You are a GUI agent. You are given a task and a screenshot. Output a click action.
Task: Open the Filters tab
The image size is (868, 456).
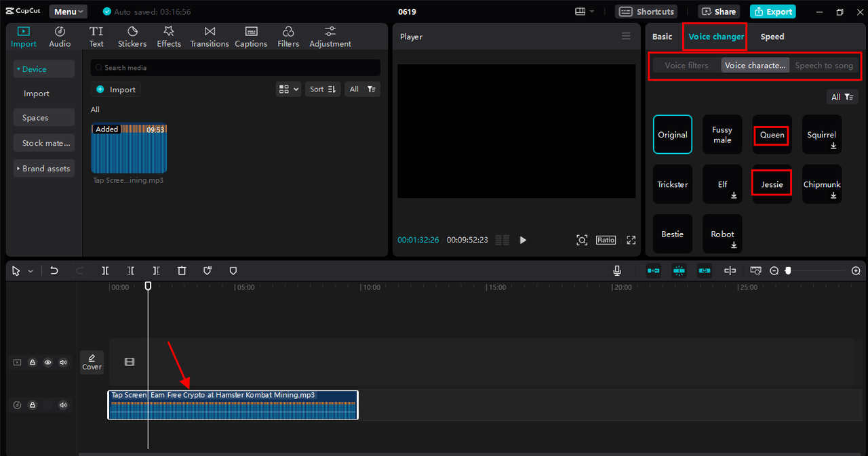click(x=288, y=37)
